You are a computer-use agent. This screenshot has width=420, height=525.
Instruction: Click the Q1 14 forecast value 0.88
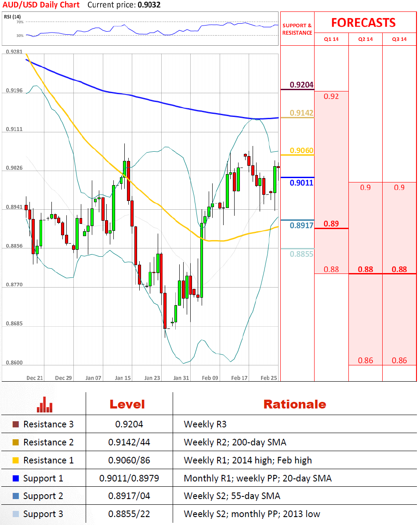coord(331,270)
